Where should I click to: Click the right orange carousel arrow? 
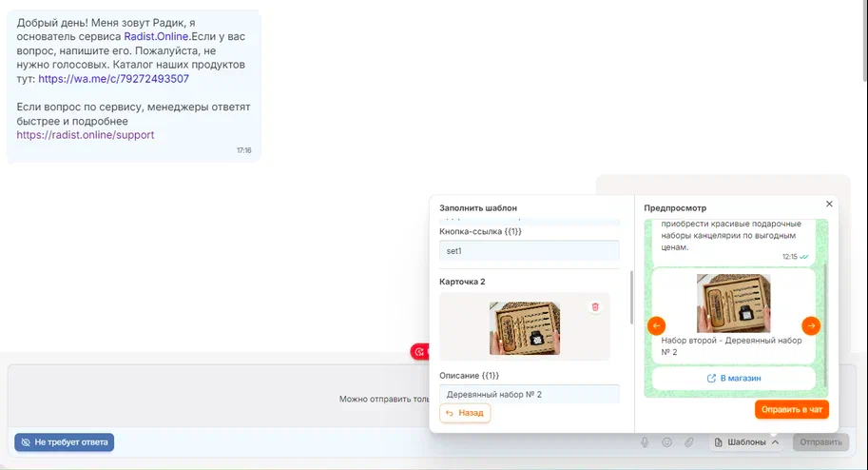[x=810, y=325]
